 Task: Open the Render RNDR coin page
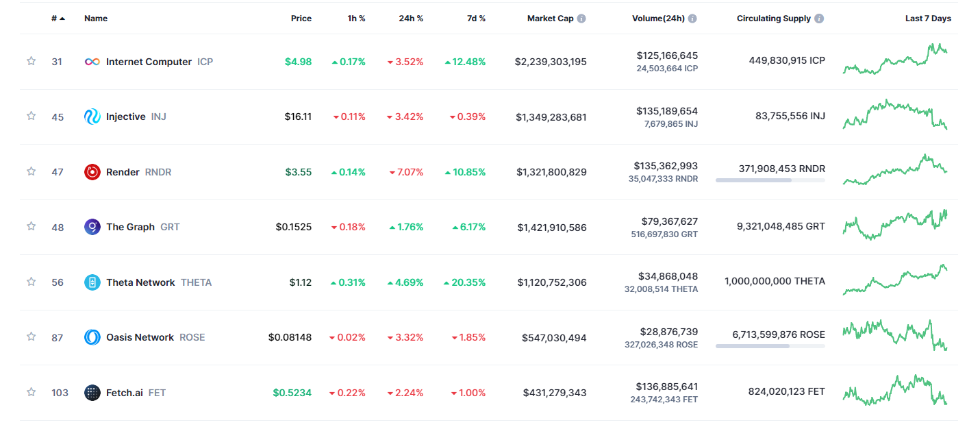tap(128, 172)
